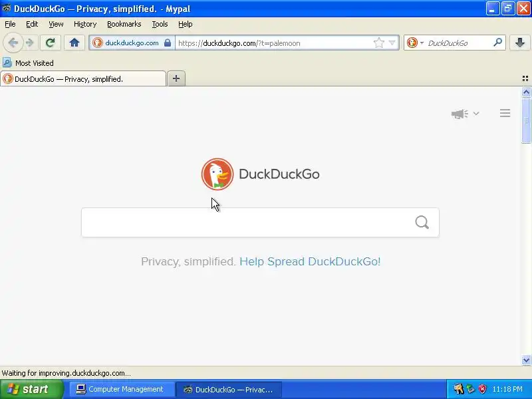
Task: Click the magnifier in the toolbar search box
Action: pos(497,43)
